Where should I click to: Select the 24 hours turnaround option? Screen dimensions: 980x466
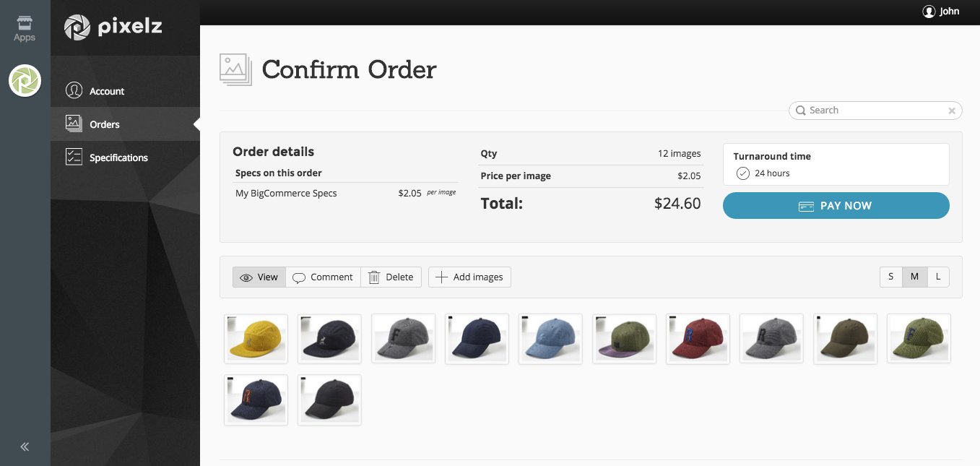[x=743, y=173]
